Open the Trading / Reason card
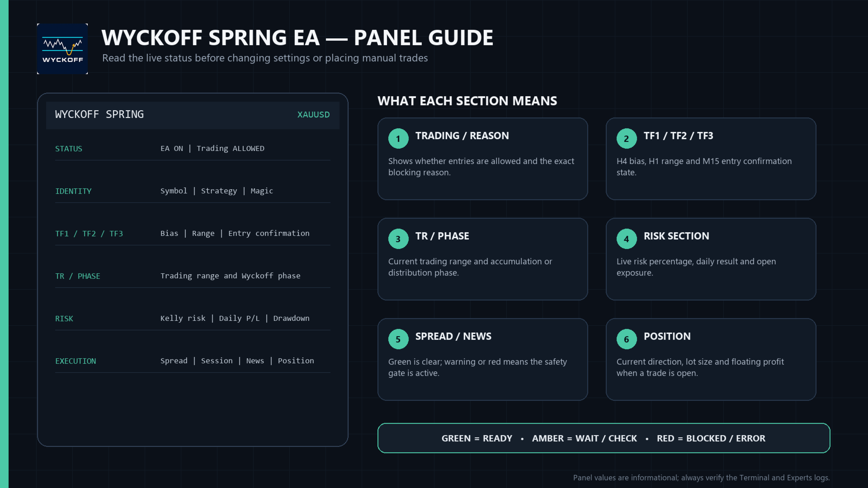This screenshot has height=488, width=868. [x=483, y=159]
